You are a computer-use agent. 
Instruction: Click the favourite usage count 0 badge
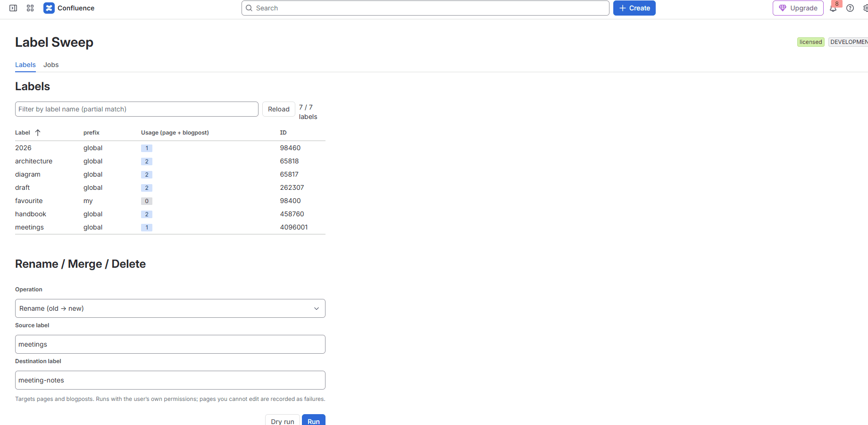pyautogui.click(x=147, y=201)
